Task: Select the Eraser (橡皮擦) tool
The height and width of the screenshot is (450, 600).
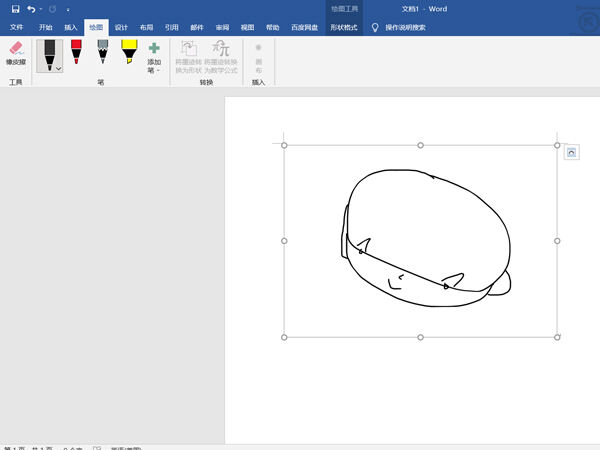Action: pos(16,53)
